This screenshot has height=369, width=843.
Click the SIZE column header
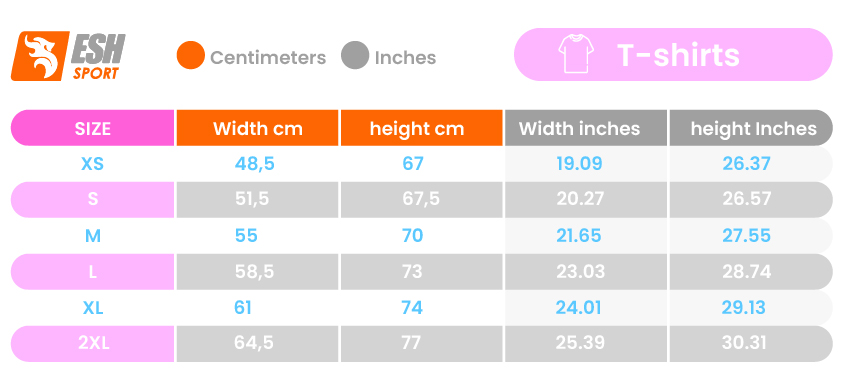[92, 128]
